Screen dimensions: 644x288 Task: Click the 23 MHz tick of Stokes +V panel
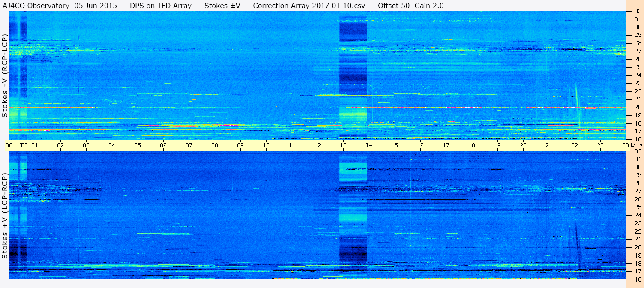point(638,223)
